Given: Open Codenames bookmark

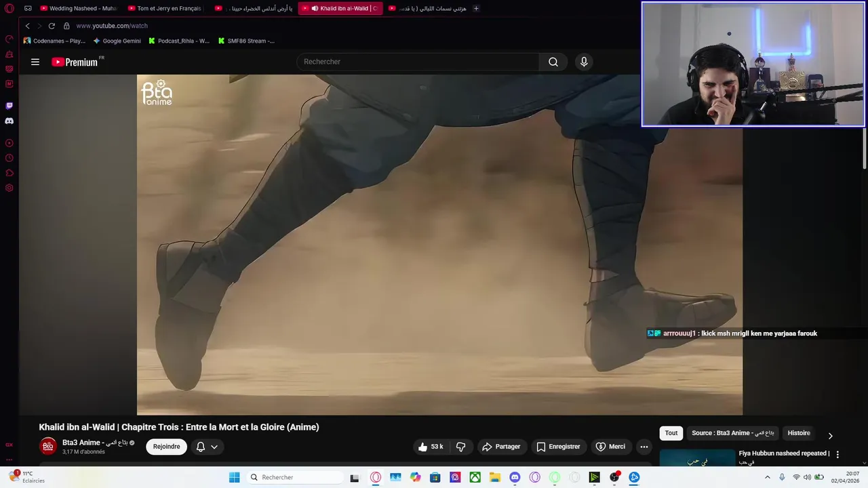Looking at the screenshot, I should click(54, 41).
